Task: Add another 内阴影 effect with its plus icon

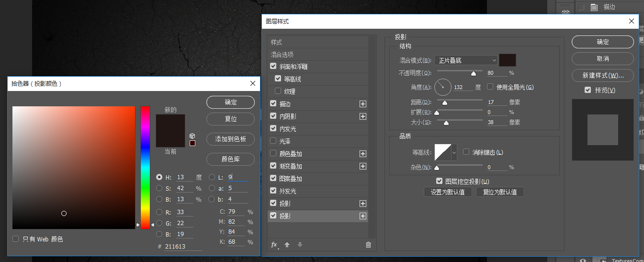Action: click(363, 116)
